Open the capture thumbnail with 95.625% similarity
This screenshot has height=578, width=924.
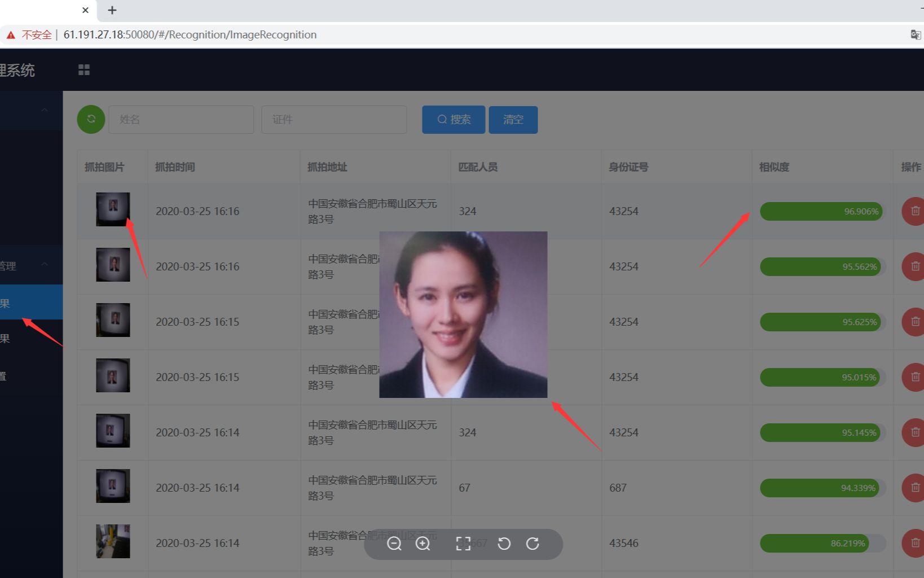pyautogui.click(x=113, y=320)
